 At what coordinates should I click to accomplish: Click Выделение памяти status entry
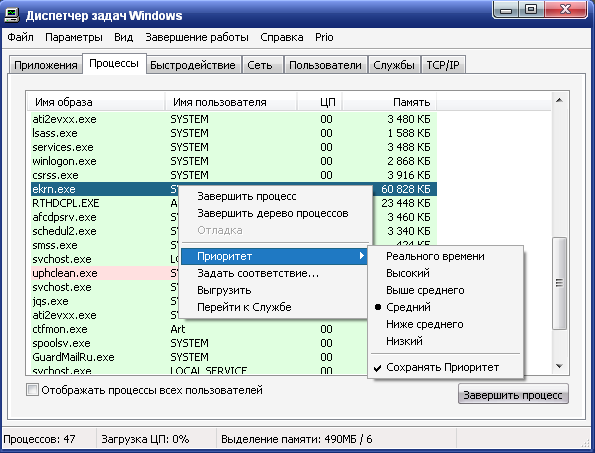[296, 439]
